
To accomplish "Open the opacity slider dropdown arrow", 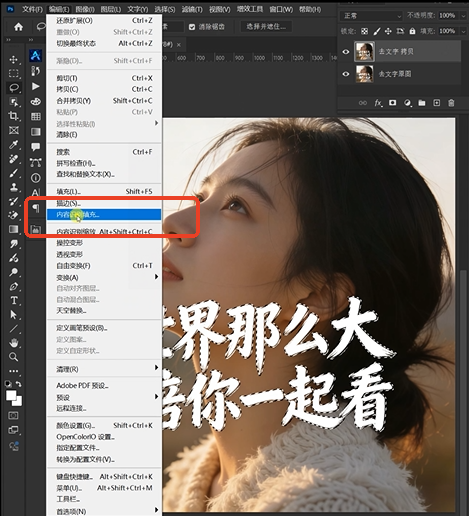I will point(463,16).
